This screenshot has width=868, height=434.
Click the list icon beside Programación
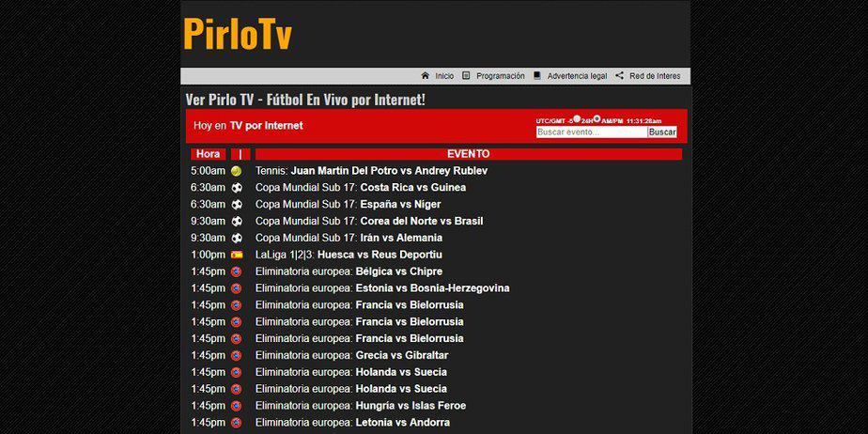[466, 76]
